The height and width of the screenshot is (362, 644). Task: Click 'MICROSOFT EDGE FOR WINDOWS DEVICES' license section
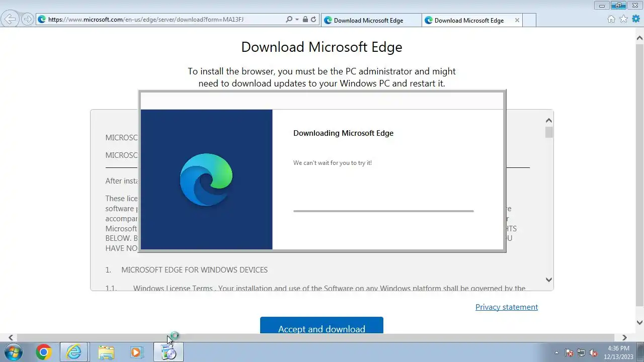click(194, 270)
